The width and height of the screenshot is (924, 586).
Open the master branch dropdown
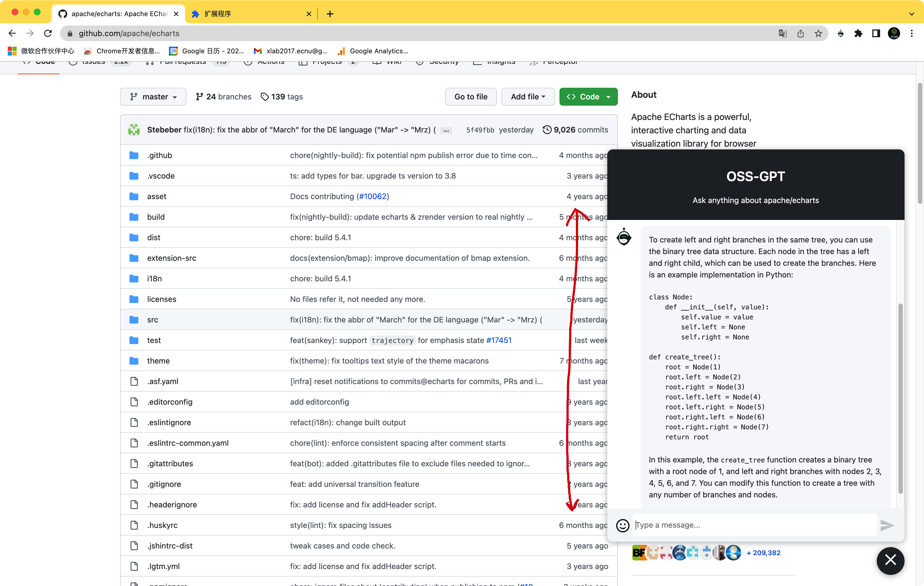pos(153,97)
